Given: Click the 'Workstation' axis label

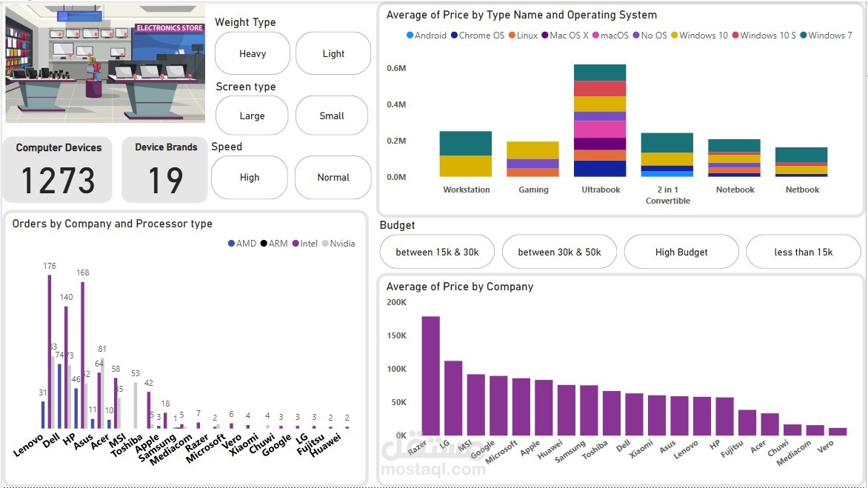Looking at the screenshot, I should pyautogui.click(x=466, y=190).
